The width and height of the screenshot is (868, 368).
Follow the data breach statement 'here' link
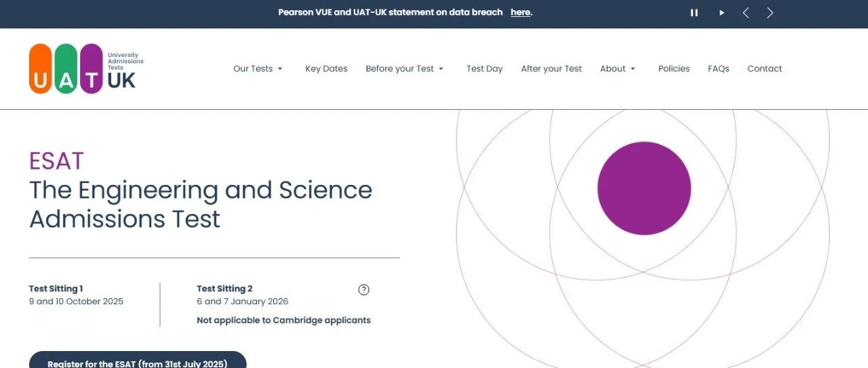click(x=520, y=13)
